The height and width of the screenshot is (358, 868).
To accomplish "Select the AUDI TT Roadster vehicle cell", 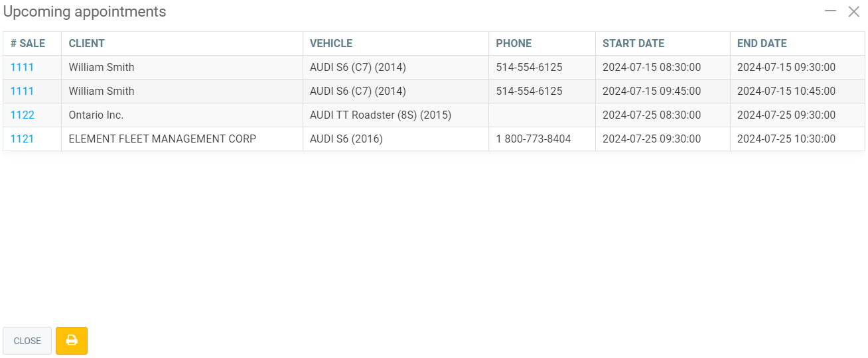I will (x=380, y=115).
